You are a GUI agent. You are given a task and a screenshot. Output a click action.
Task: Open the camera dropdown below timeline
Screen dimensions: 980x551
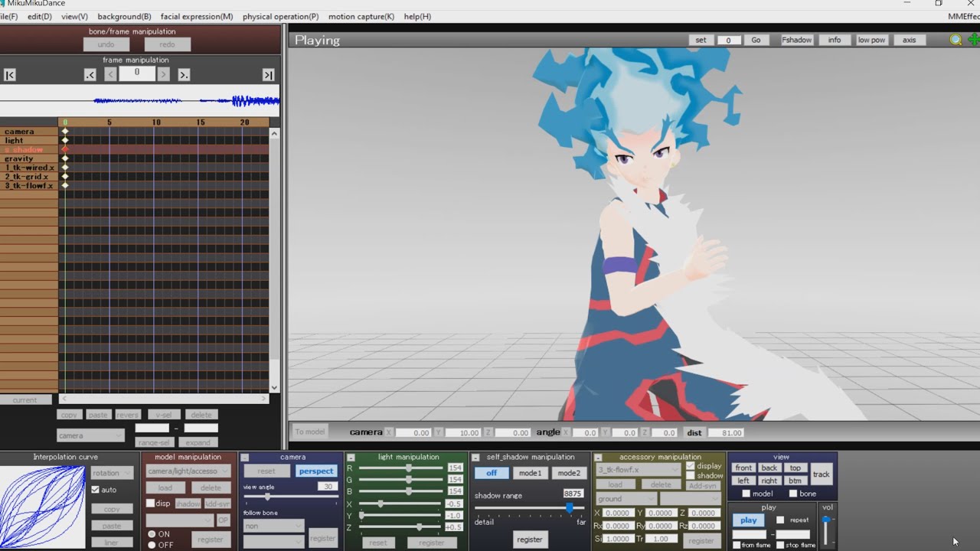point(90,435)
